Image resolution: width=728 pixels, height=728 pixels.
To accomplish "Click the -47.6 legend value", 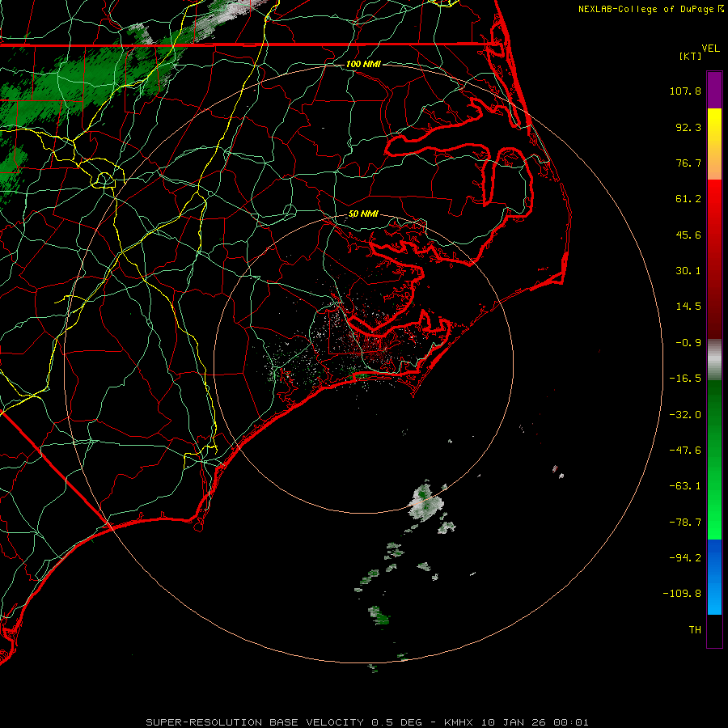I will pos(685,451).
